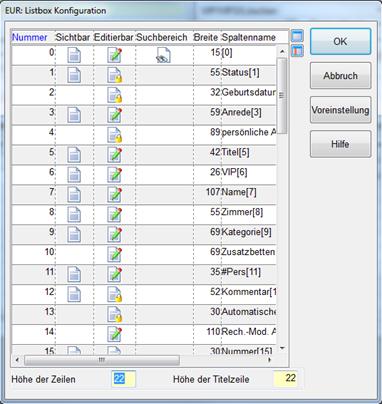Click the editable pencil icon for Kategorie[9]
Image resolution: width=382 pixels, height=404 pixels.
pos(114,235)
